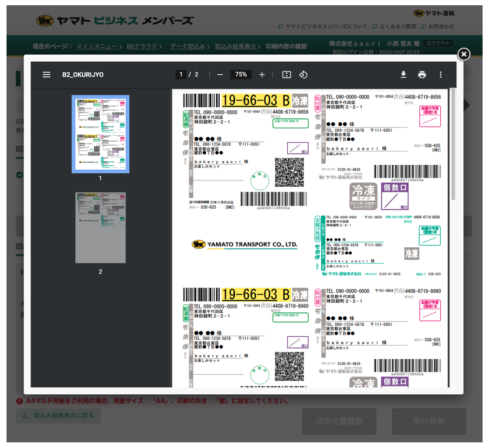Go to データ取込み breadcrumb
Viewport: 490px width, 448px height.
coord(187,47)
